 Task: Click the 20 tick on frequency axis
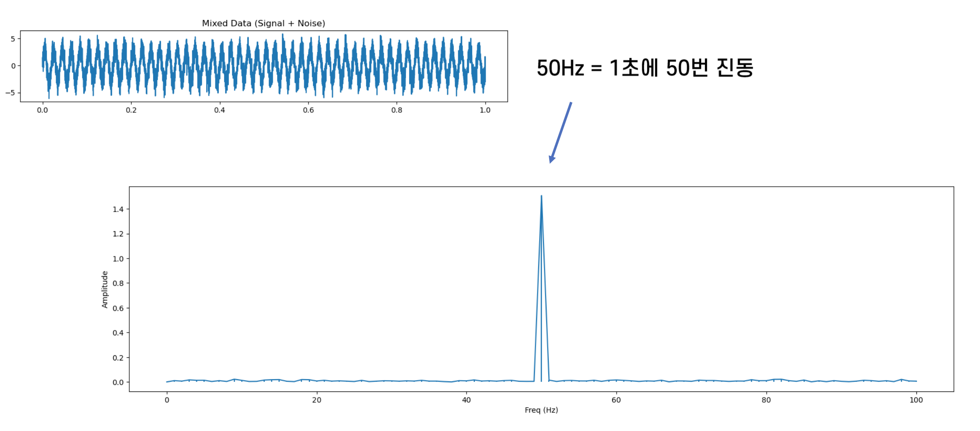(317, 400)
